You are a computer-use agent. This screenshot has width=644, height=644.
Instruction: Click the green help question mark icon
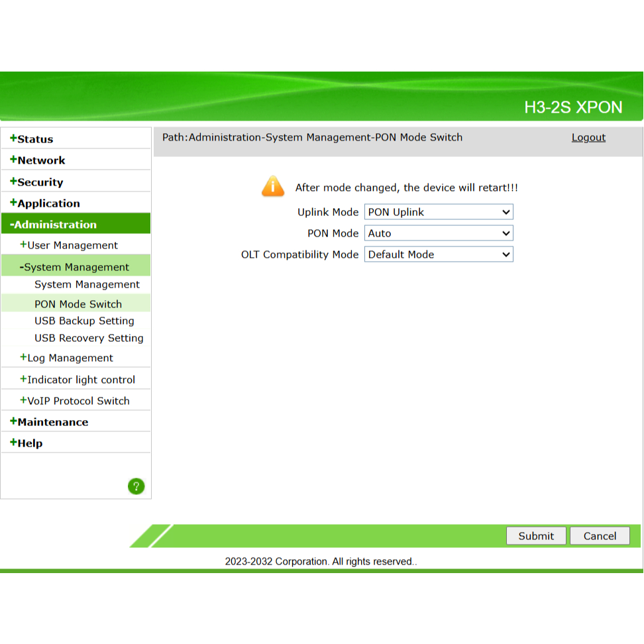tap(136, 486)
